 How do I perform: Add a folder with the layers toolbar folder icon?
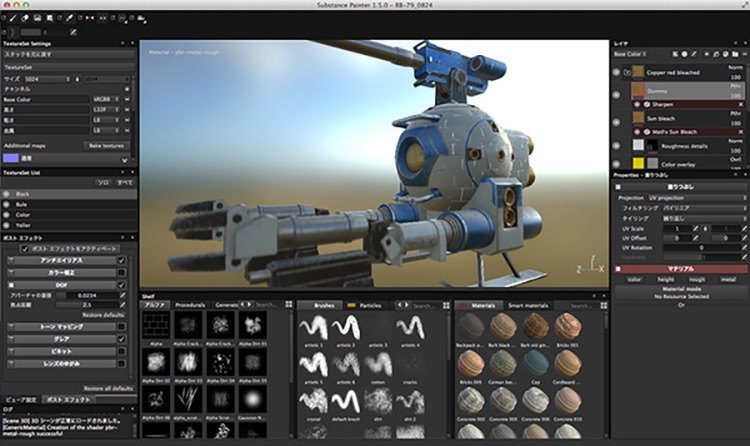[735, 54]
